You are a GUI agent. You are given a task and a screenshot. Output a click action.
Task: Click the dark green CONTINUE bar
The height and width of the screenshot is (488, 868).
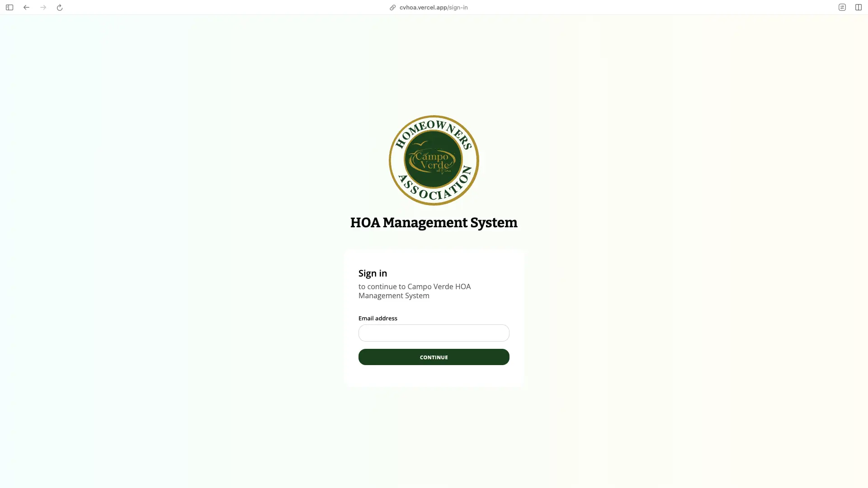pyautogui.click(x=434, y=357)
